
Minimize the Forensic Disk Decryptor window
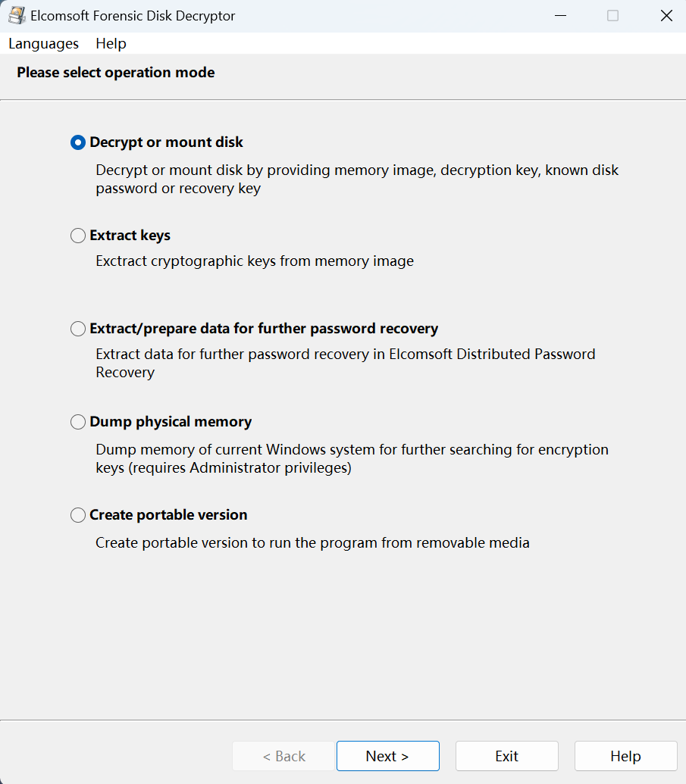[x=560, y=15]
